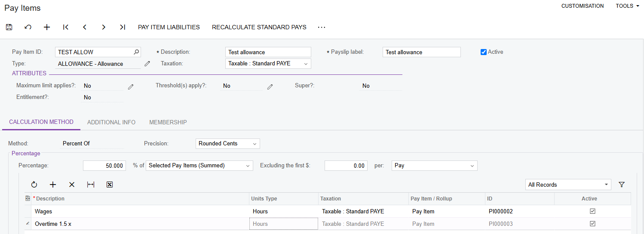Click the Pay Item Liabilities button
Screen dimensions: 644x234
169,27
